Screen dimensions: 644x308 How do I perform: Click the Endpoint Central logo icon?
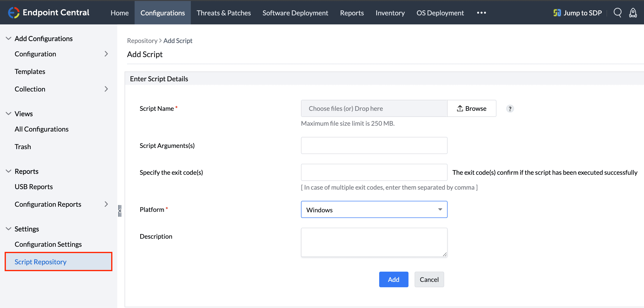pyautogui.click(x=13, y=12)
